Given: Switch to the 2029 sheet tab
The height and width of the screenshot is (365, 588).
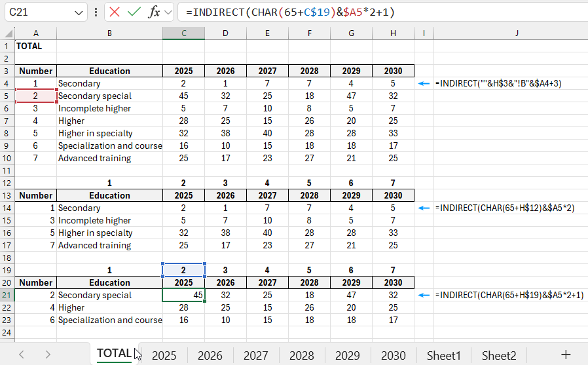Looking at the screenshot, I should pos(347,355).
